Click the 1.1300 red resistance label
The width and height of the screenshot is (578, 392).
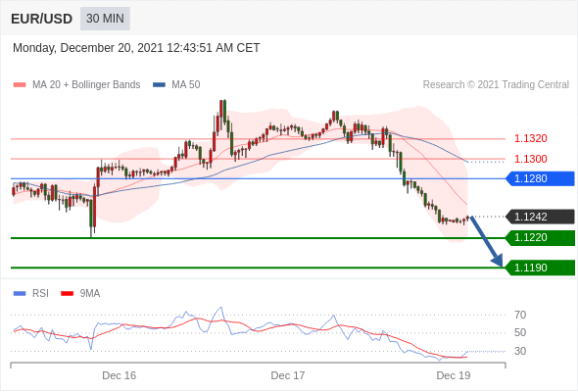[530, 159]
